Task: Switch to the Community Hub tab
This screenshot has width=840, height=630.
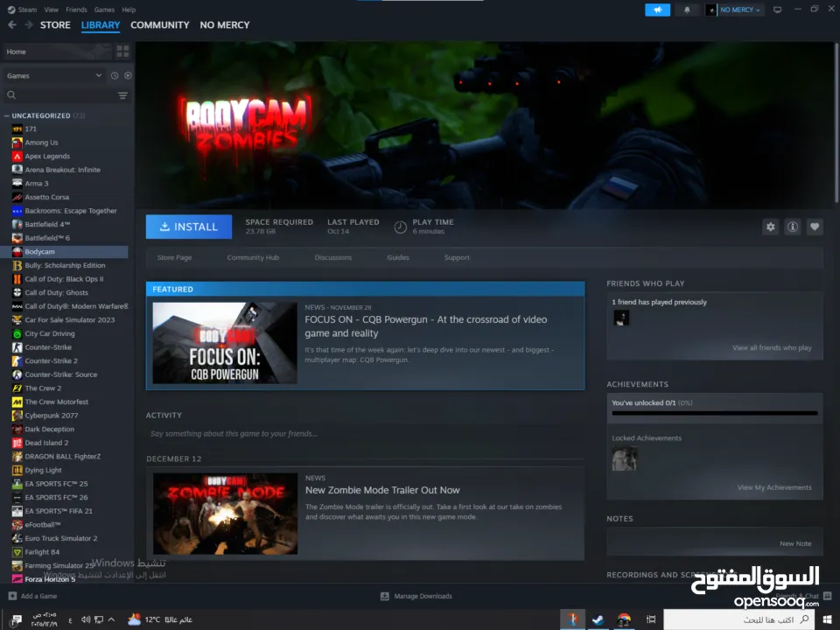Action: click(x=253, y=258)
